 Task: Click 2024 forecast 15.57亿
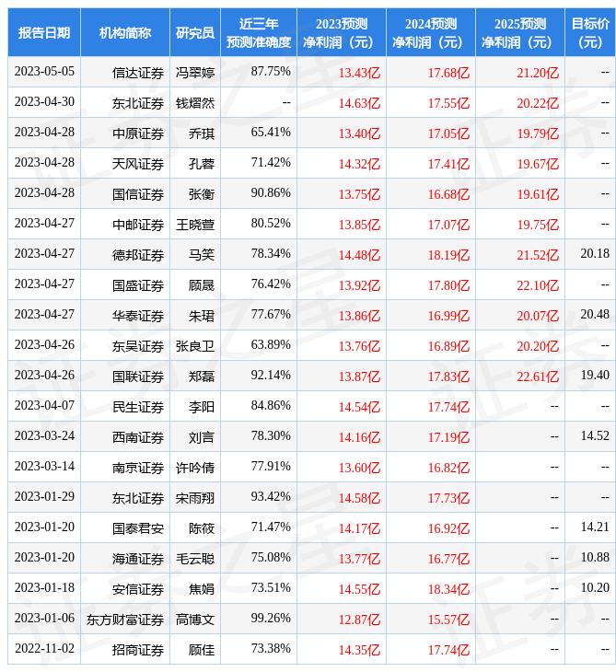point(448,620)
